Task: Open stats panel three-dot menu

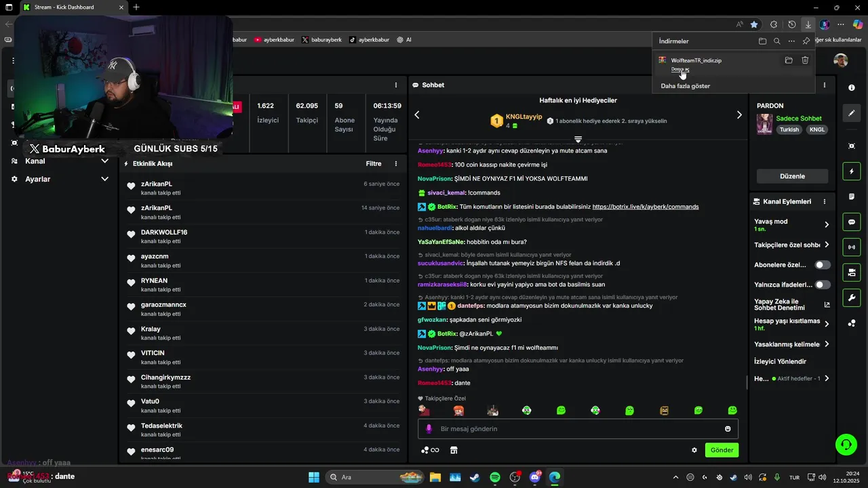Action: 396,85
